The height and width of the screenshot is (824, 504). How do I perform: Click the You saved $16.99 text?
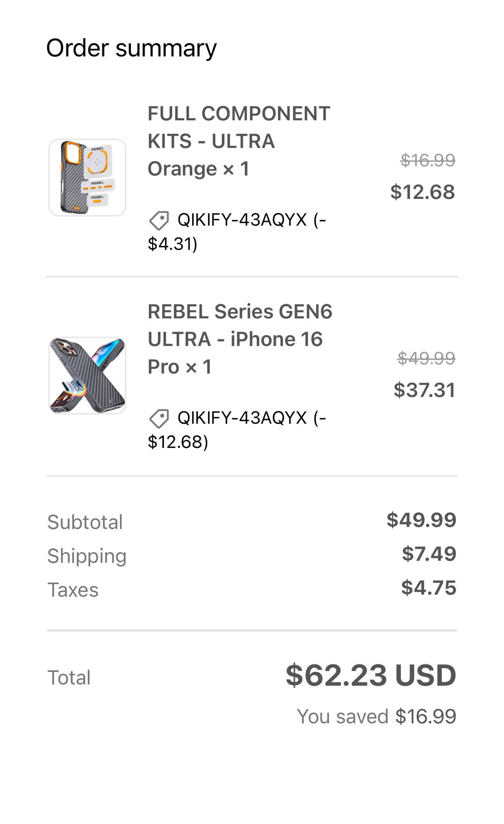(x=376, y=717)
